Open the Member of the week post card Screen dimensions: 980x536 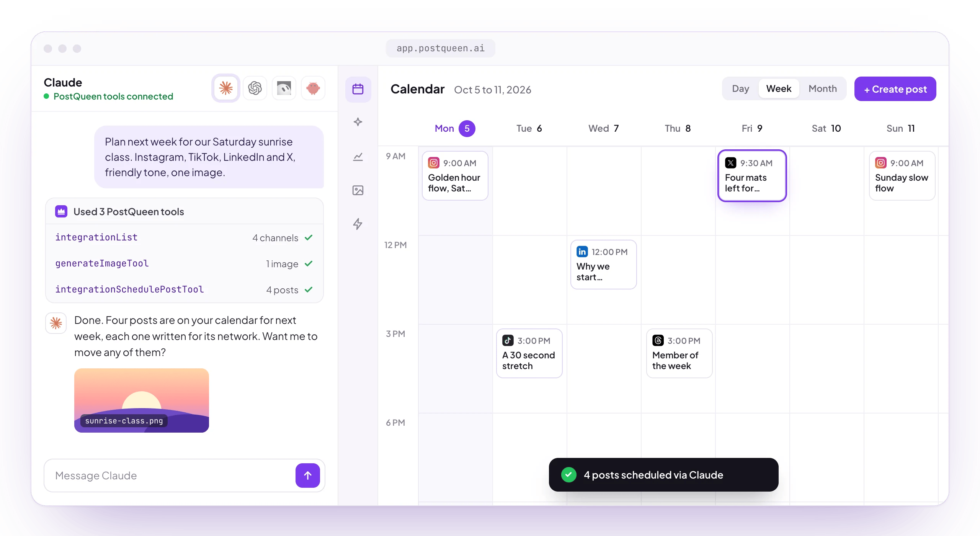(679, 353)
